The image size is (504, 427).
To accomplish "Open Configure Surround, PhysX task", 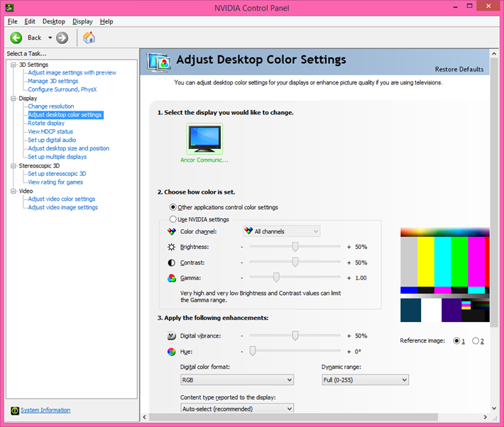I will coord(62,89).
